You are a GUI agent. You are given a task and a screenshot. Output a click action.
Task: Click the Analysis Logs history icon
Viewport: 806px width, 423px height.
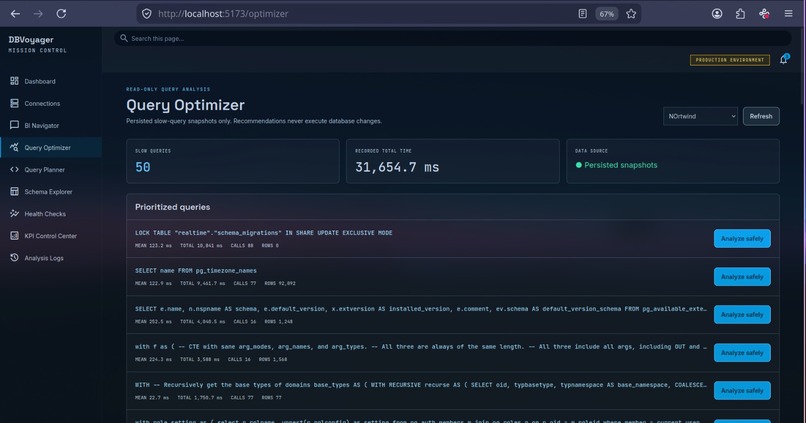tap(14, 258)
